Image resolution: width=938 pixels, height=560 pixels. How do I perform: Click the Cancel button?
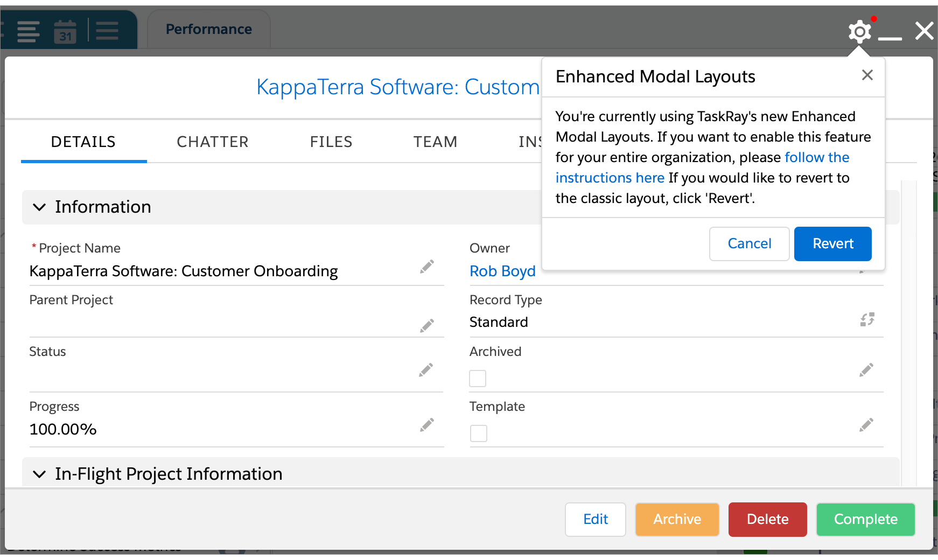[x=750, y=244]
